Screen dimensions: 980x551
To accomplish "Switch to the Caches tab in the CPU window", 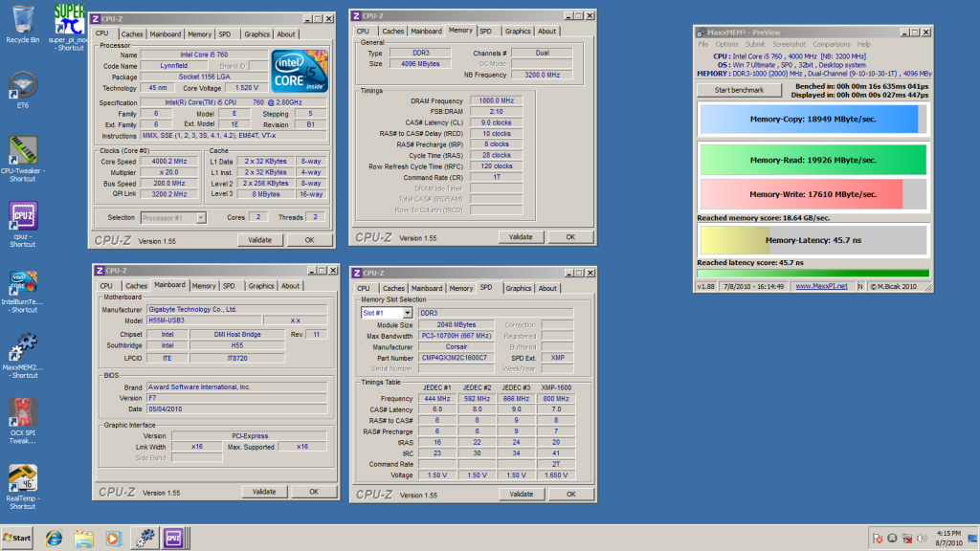I will pos(133,33).
